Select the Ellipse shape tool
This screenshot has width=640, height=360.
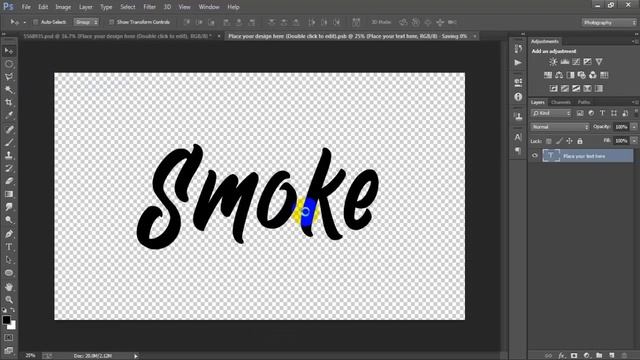pos(9,273)
